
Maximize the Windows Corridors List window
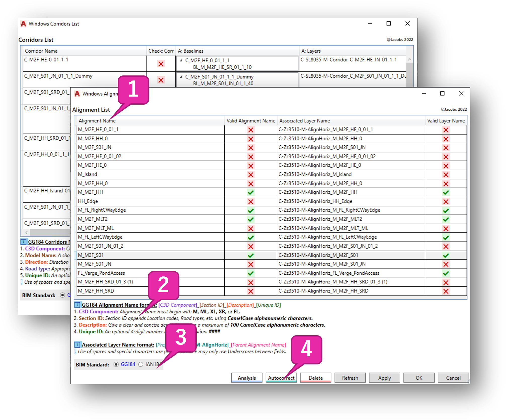click(x=389, y=24)
